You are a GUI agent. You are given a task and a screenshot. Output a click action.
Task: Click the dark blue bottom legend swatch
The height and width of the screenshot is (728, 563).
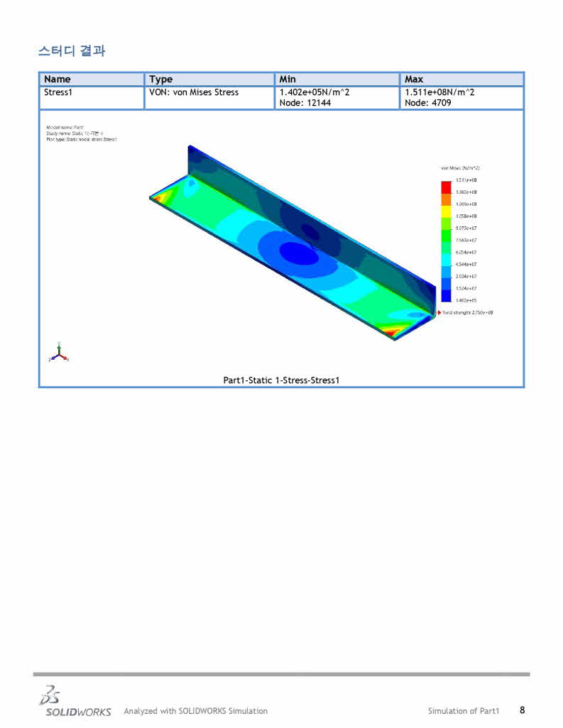[x=445, y=295]
